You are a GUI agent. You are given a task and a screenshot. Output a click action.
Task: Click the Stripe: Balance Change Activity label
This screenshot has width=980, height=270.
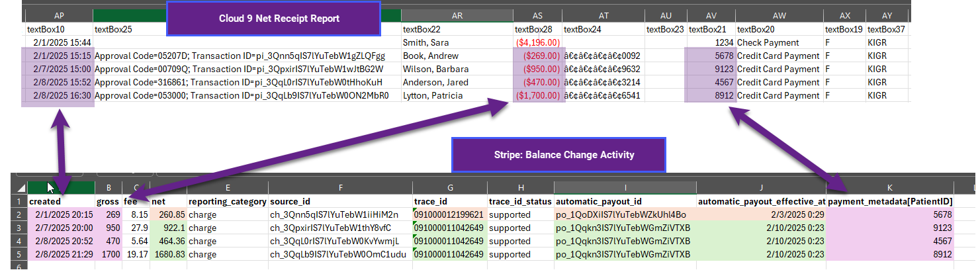558,155
